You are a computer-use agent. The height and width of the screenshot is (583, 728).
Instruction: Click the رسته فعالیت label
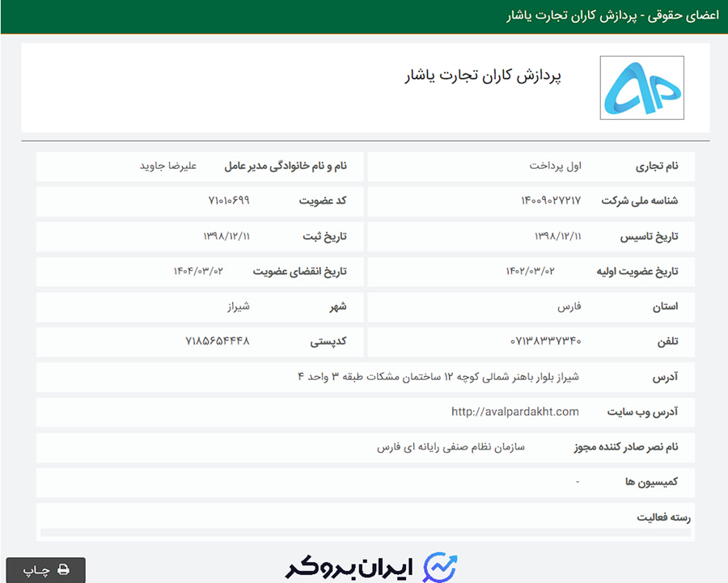(x=663, y=517)
